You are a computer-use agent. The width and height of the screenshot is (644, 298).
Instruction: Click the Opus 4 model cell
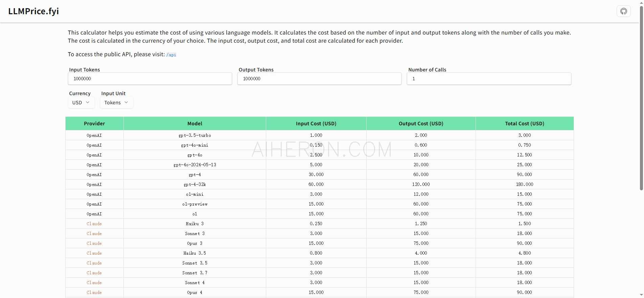[x=195, y=293]
